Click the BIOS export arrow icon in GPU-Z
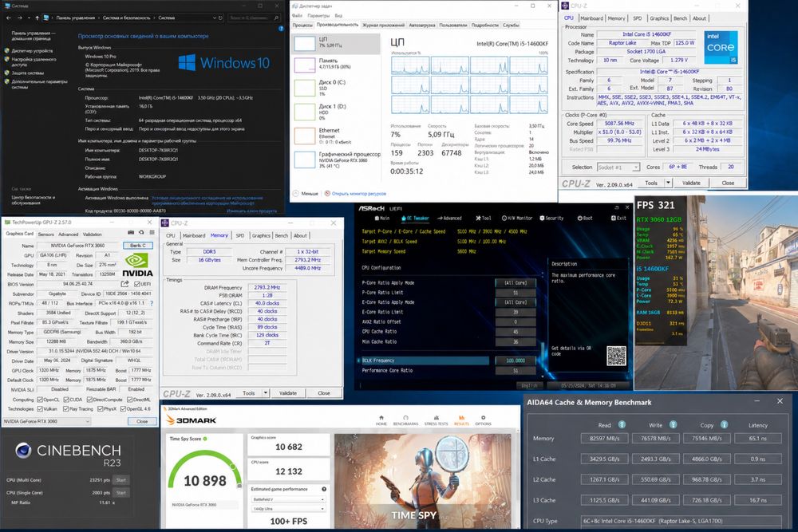Viewport: 798px width, 532px height. click(124, 284)
